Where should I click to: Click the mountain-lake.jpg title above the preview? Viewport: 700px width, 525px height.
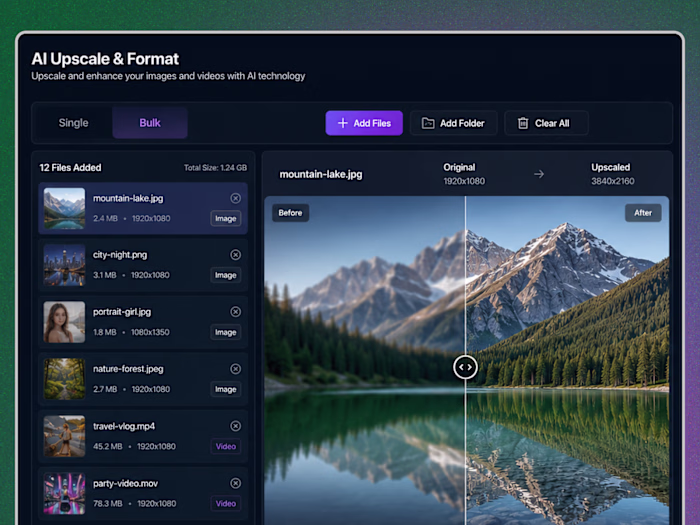point(321,174)
